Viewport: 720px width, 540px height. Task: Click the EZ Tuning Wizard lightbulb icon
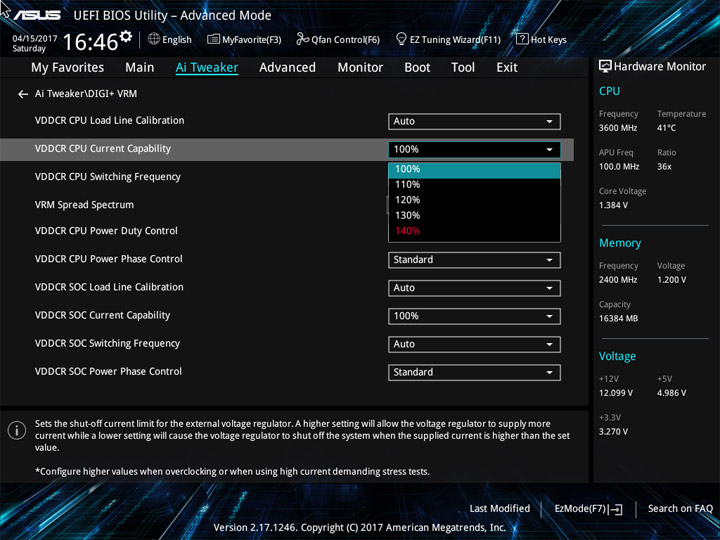401,39
